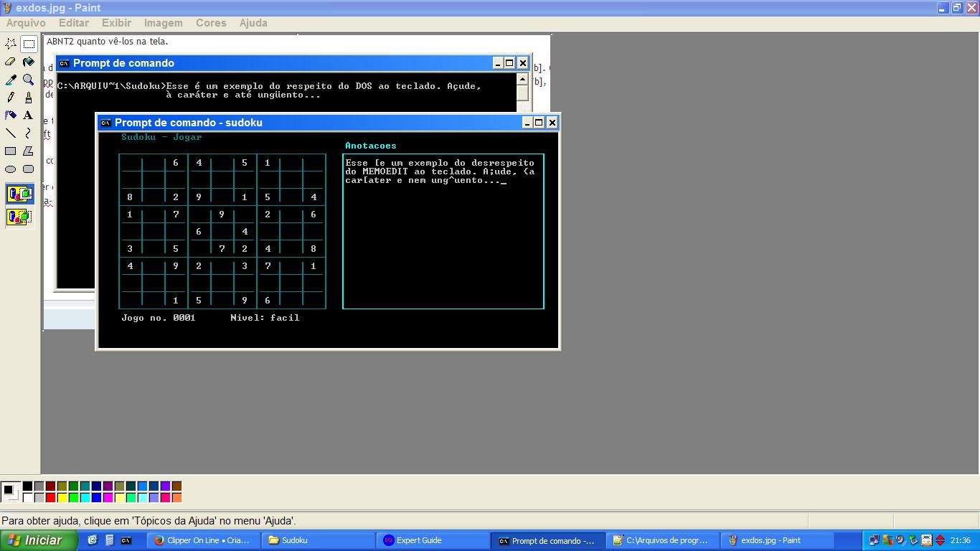Pick dark gray from the palette

click(39, 486)
